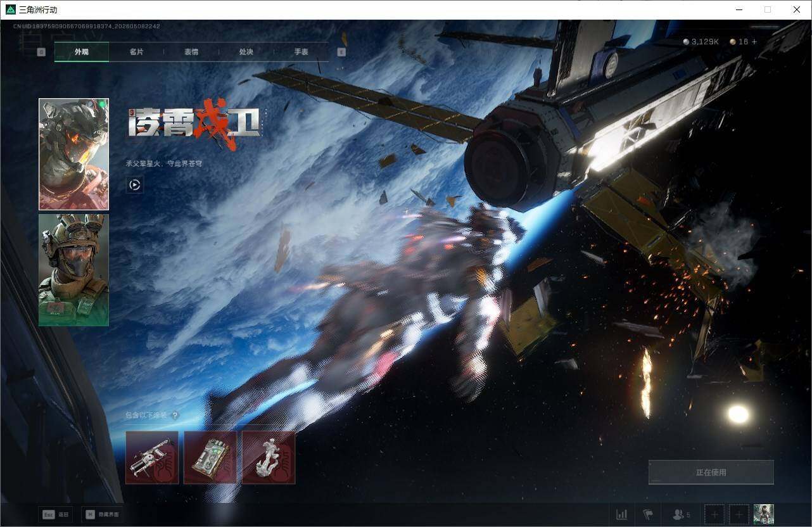The width and height of the screenshot is (812, 527).
Task: Select the weapon skin item tile
Action: pos(152,457)
